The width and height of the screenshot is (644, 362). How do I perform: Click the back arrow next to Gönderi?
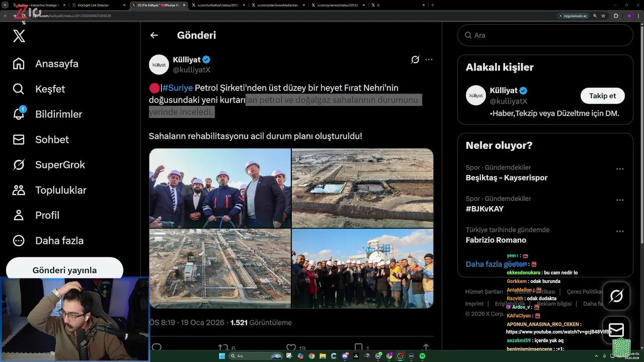[x=154, y=35]
